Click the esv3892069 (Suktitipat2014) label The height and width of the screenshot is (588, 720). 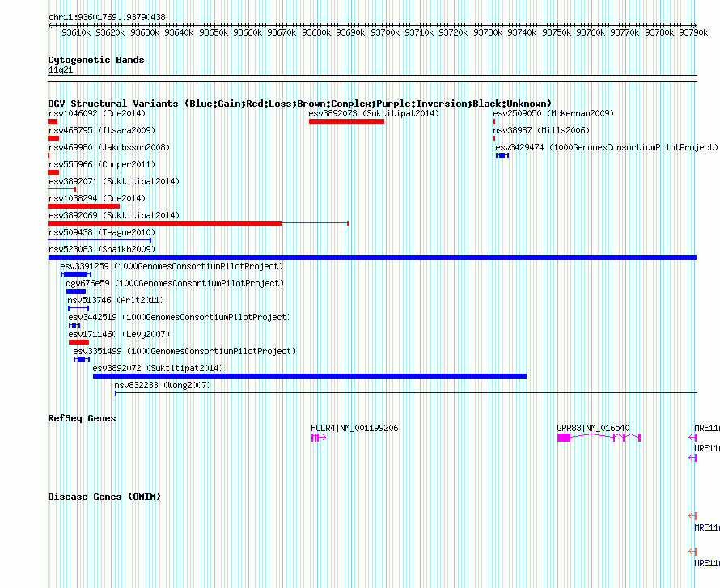(x=114, y=215)
